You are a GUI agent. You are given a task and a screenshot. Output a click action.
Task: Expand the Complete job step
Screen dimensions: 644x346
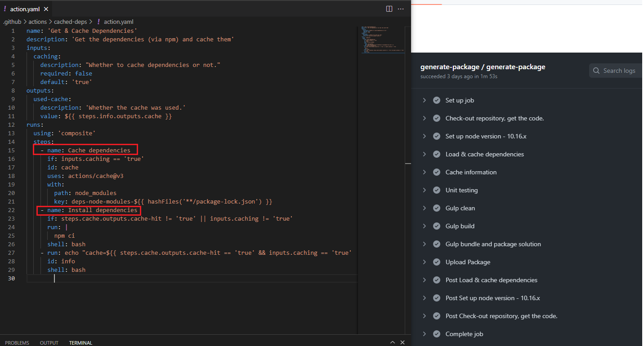(x=424, y=334)
